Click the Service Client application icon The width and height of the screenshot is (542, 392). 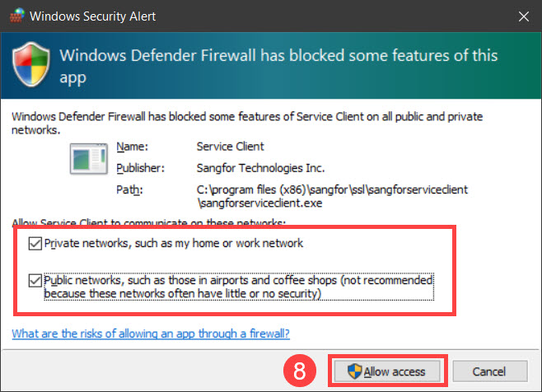coord(88,159)
